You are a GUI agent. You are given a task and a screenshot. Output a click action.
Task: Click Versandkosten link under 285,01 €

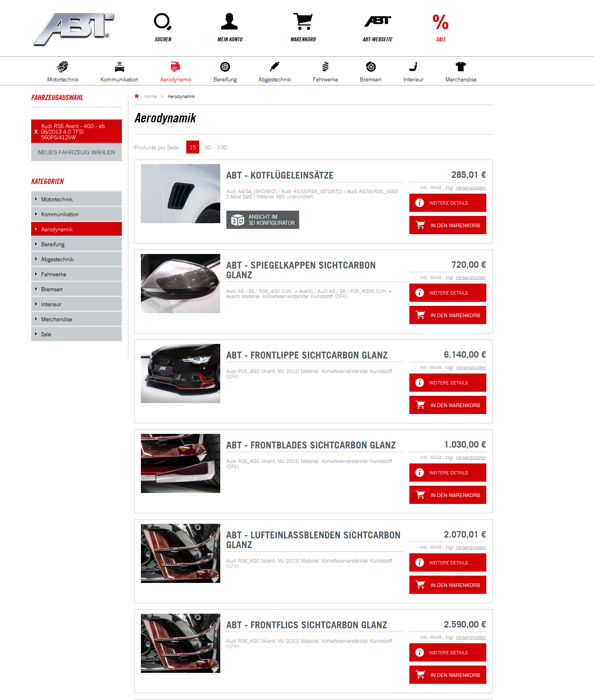471,188
